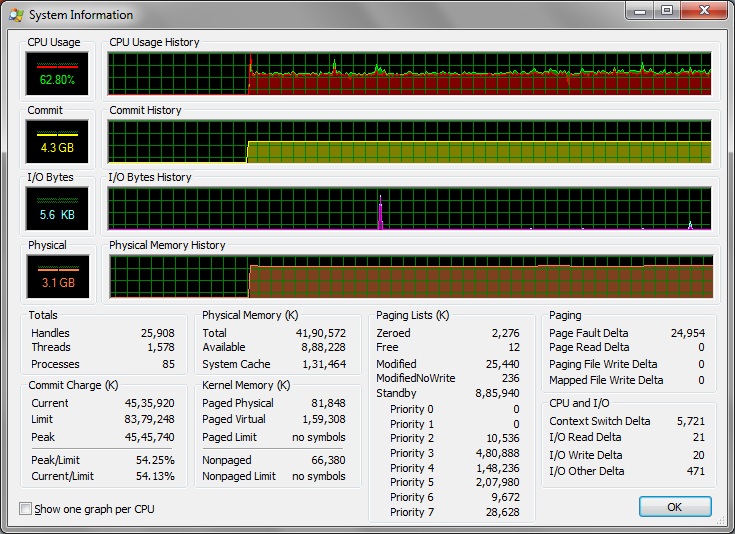Click the CPU Usage History graph
735x534 pixels.
409,74
